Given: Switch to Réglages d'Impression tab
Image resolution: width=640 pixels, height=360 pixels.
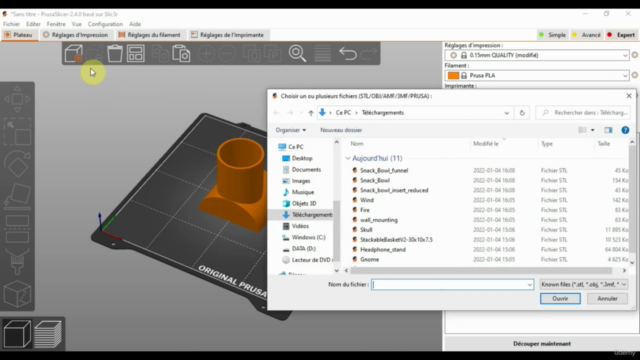Looking at the screenshot, I should [76, 35].
